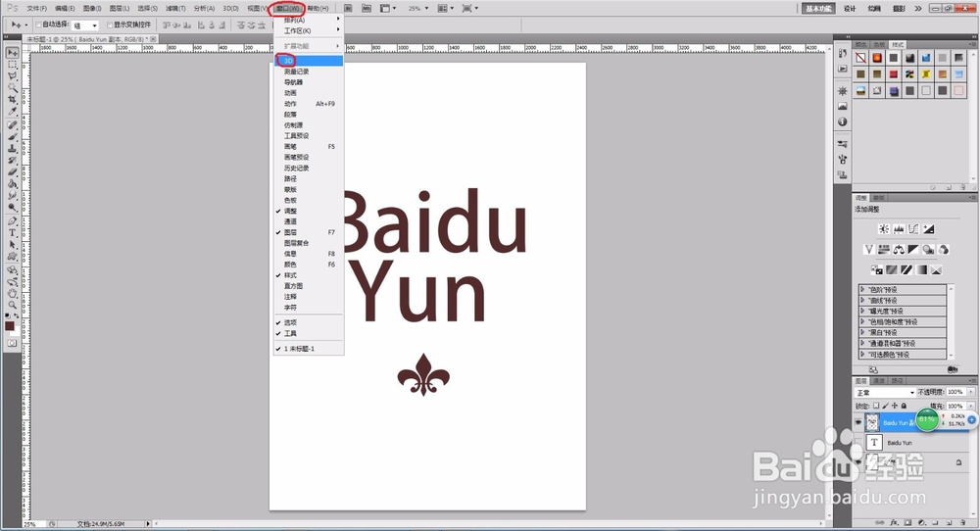Add a Color Balance adjustment

click(x=899, y=249)
